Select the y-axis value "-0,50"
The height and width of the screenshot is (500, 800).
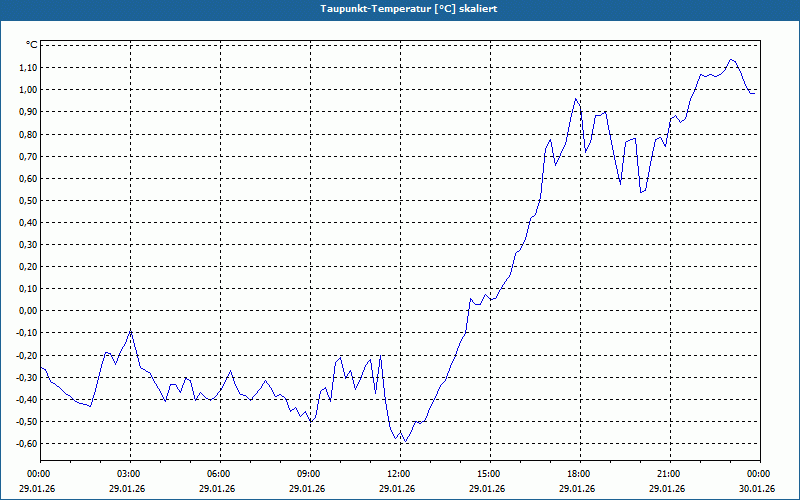[28, 421]
